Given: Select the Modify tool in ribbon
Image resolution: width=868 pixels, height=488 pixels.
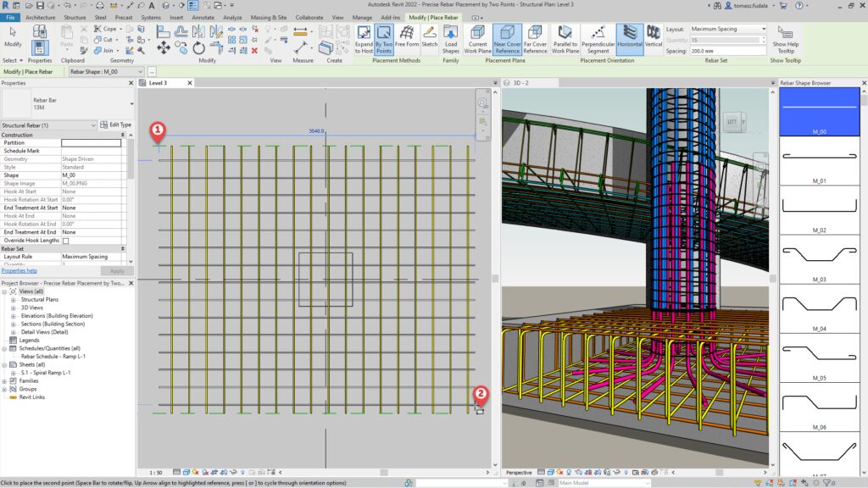Looking at the screenshot, I should [13, 37].
